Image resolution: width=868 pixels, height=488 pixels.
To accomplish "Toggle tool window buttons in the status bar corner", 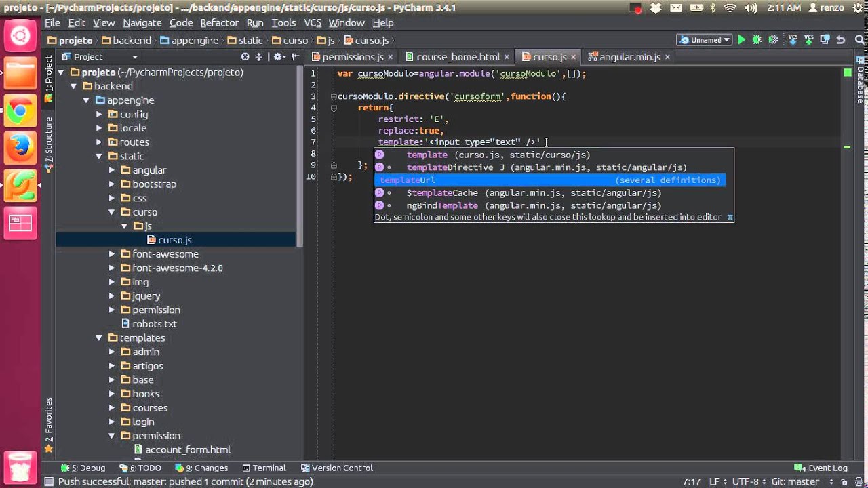I will pyautogui.click(x=48, y=482).
